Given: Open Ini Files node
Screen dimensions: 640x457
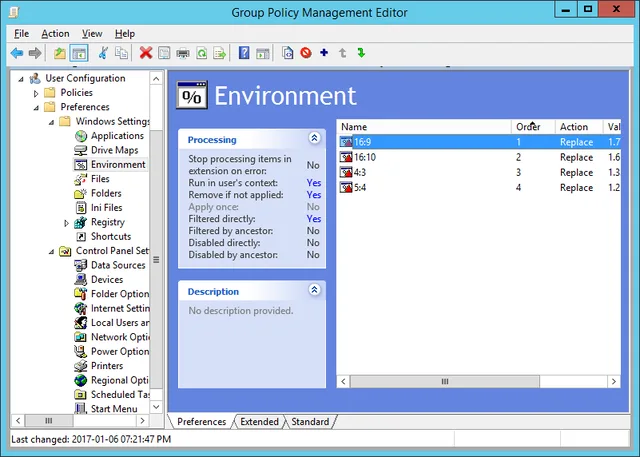Looking at the screenshot, I should click(x=107, y=207).
